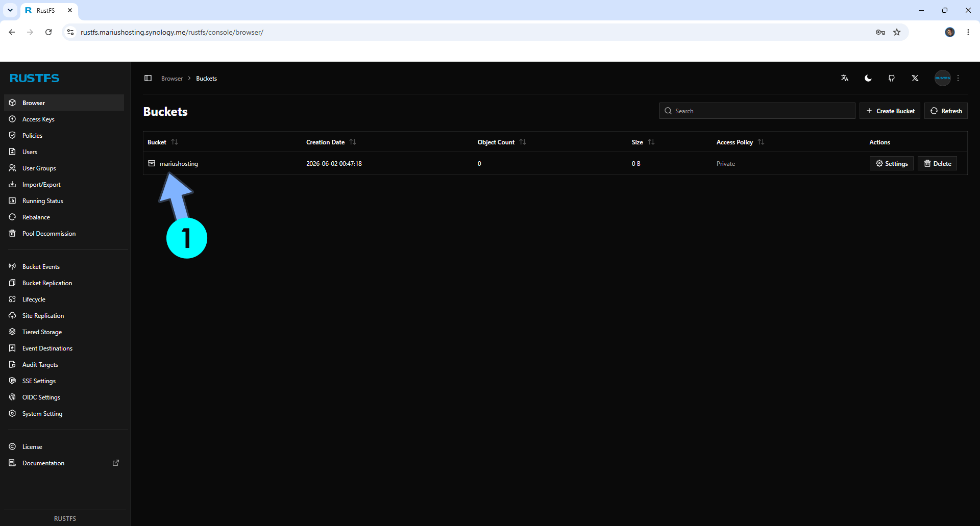Screen dimensions: 980x526
Task: Delete the mariushosting bucket
Action: [x=937, y=163]
